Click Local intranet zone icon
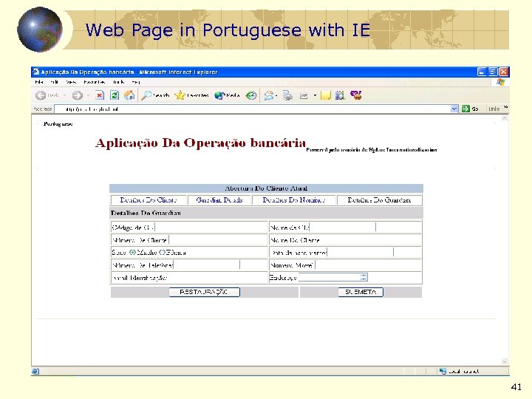This screenshot has height=399, width=532. 443,371
